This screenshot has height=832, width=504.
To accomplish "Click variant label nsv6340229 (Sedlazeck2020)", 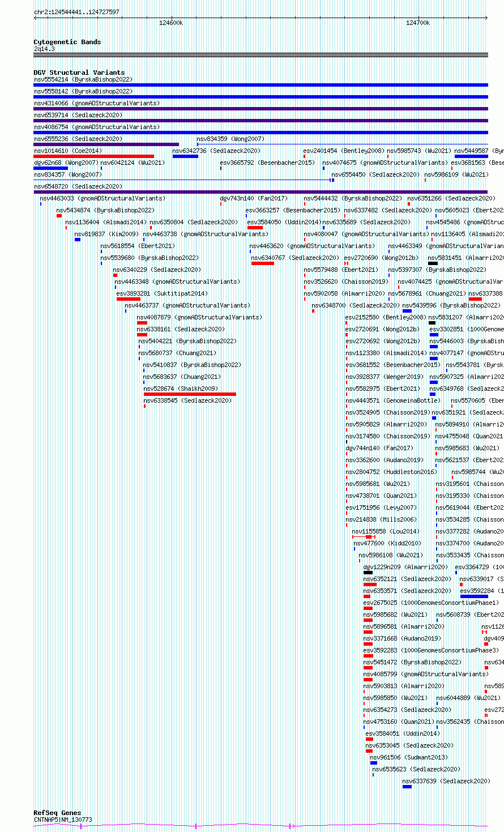I will coord(157,270).
